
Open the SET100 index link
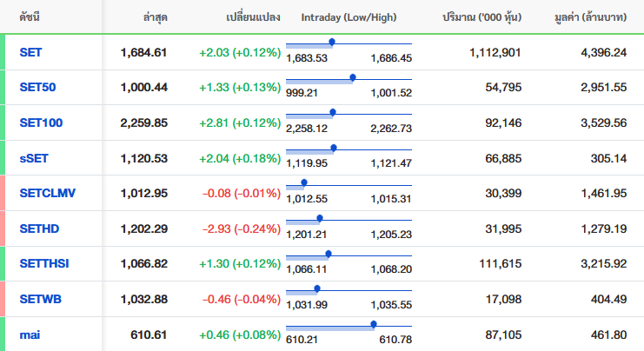point(41,123)
